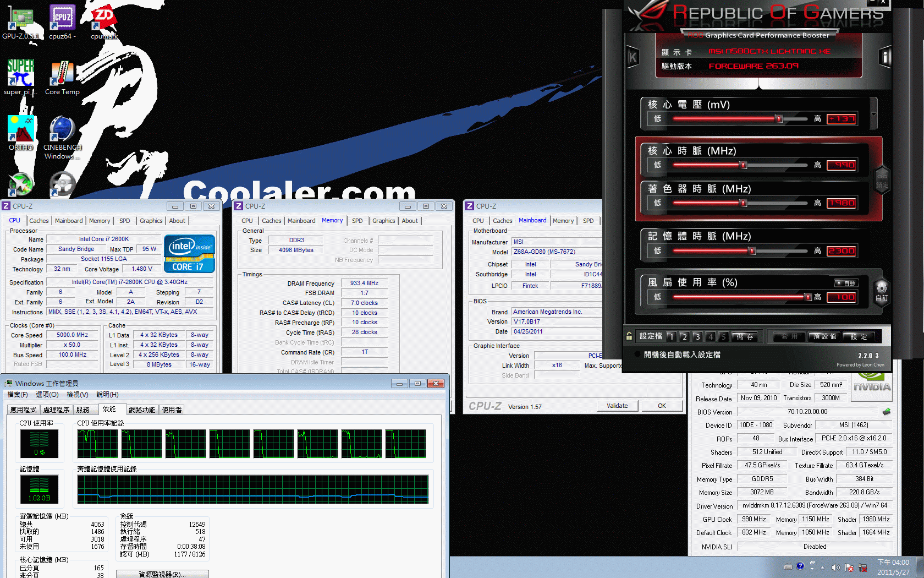Open About tab in first CPU-Z window
The height and width of the screenshot is (578, 924).
(177, 221)
